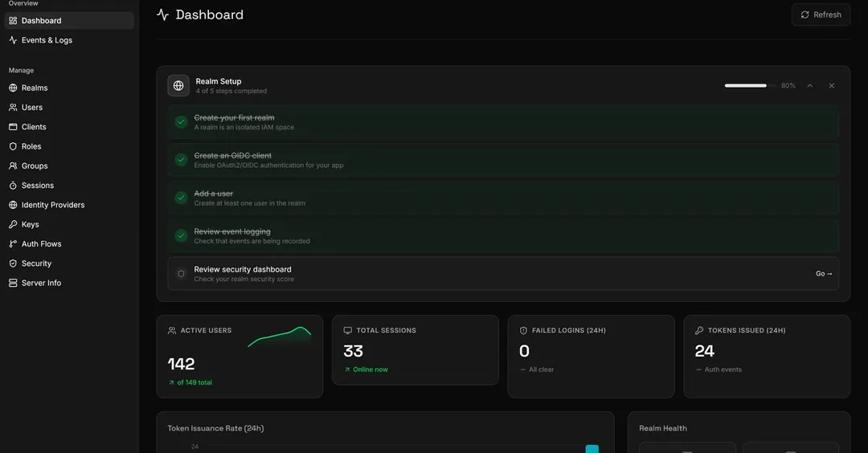The image size is (868, 453).
Task: Click the Realms globe icon in sidebar
Action: click(13, 88)
